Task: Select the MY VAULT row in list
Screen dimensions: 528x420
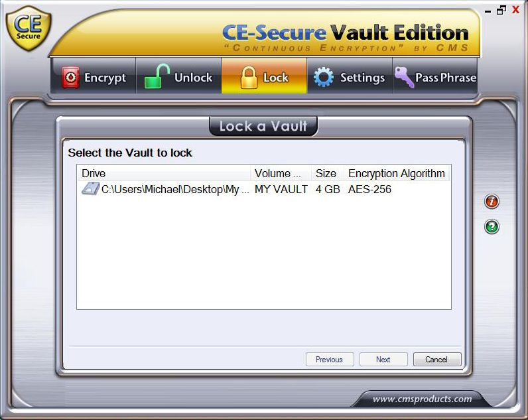Action: [x=264, y=189]
